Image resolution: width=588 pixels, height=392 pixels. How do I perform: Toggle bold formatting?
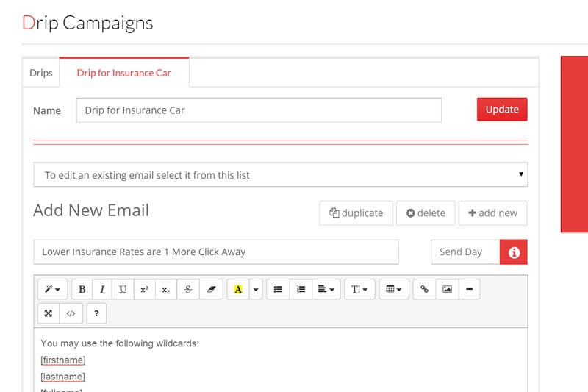[82, 289]
